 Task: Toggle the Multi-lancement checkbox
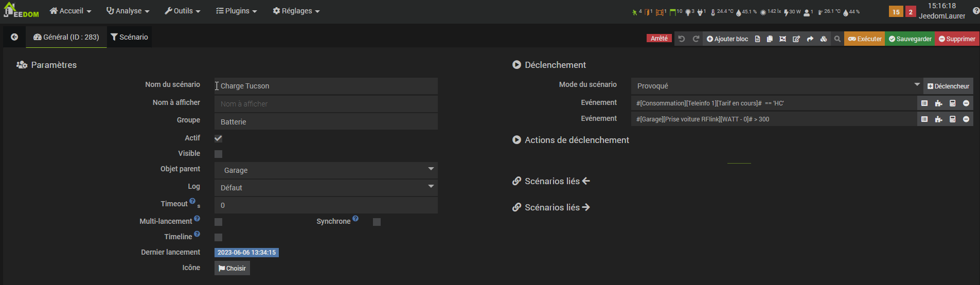pyautogui.click(x=218, y=222)
